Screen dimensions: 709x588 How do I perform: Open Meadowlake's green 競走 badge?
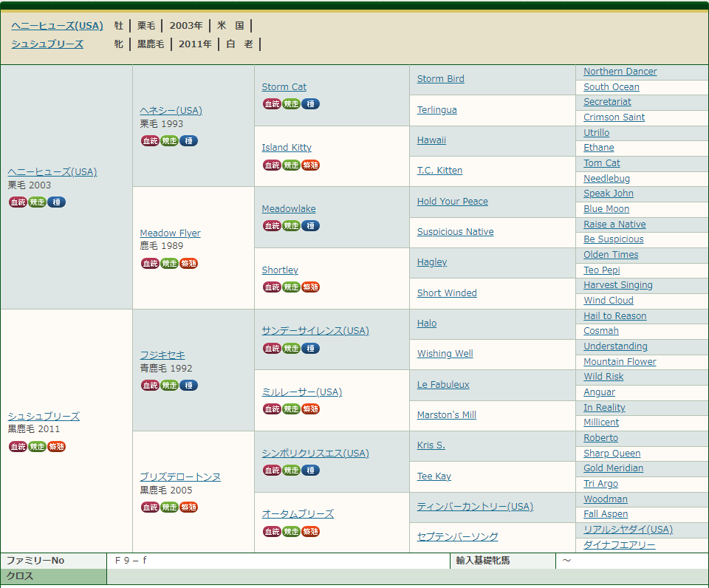pos(291,226)
